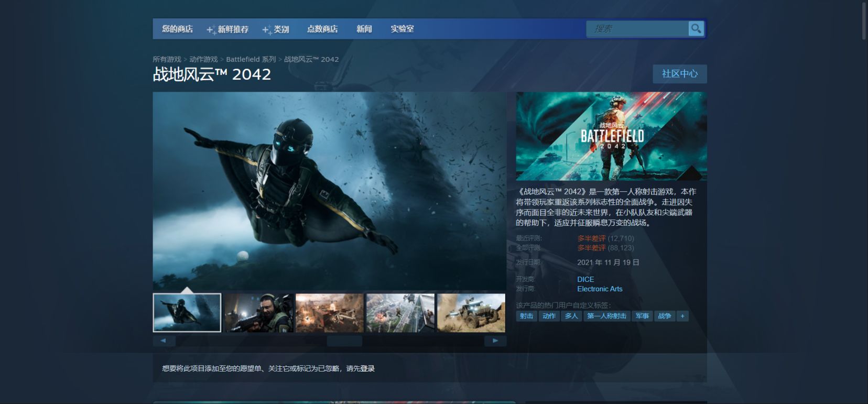Click the 搜索 search input field

point(637,29)
